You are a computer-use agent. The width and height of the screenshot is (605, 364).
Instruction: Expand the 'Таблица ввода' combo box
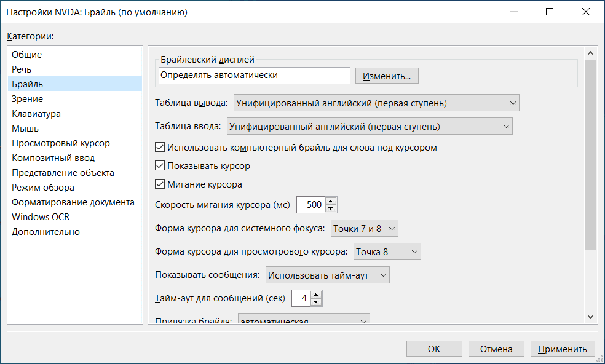(369, 127)
